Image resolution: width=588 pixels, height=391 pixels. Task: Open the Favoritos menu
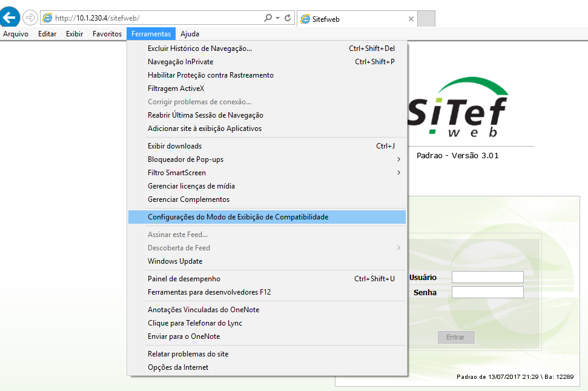(107, 34)
